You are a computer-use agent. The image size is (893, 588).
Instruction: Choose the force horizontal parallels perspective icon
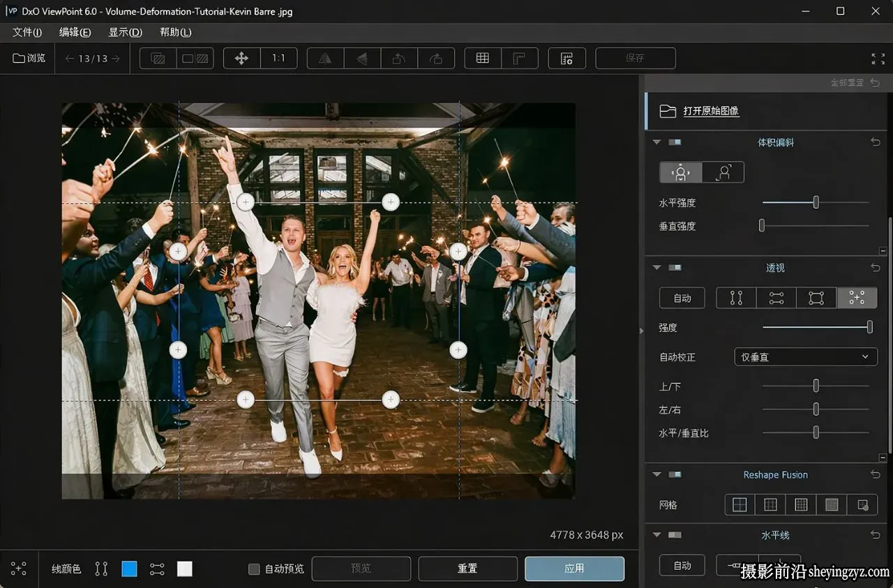pyautogui.click(x=776, y=298)
